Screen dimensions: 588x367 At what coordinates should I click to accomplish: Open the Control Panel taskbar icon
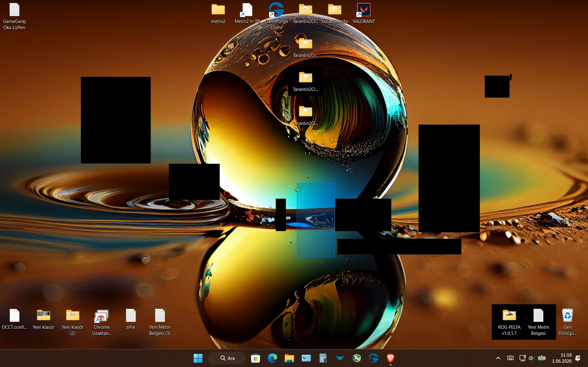pyautogui.click(x=306, y=358)
